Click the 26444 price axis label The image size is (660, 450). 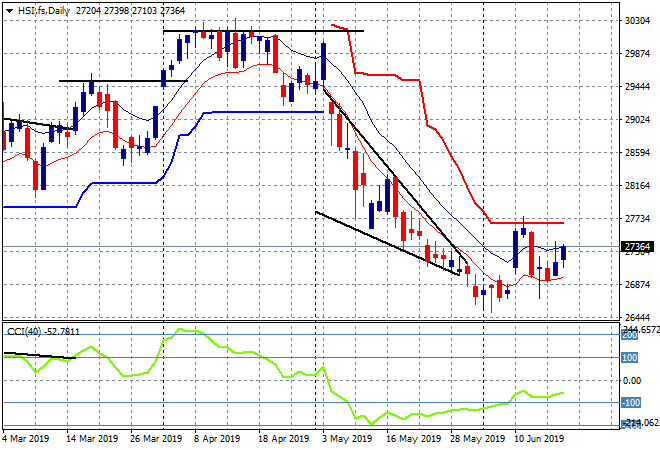coord(636,317)
